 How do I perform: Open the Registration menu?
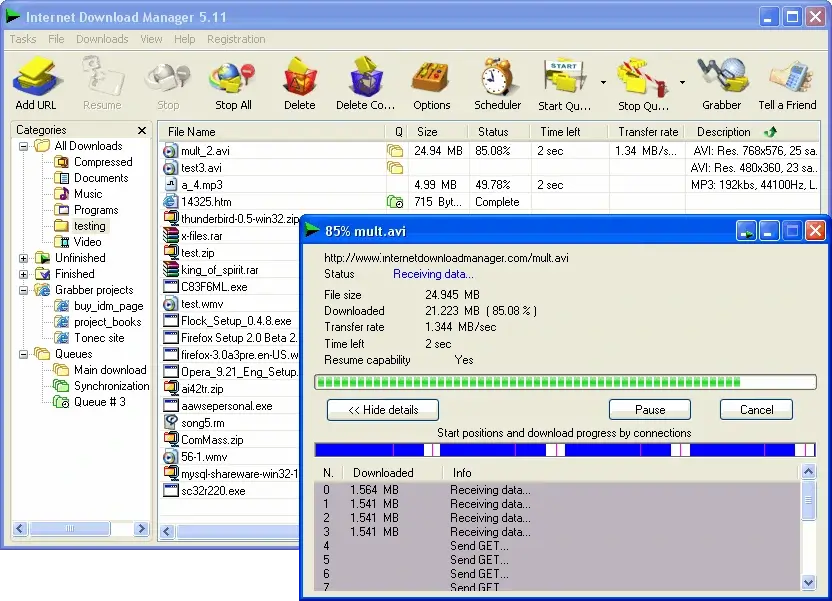236,39
